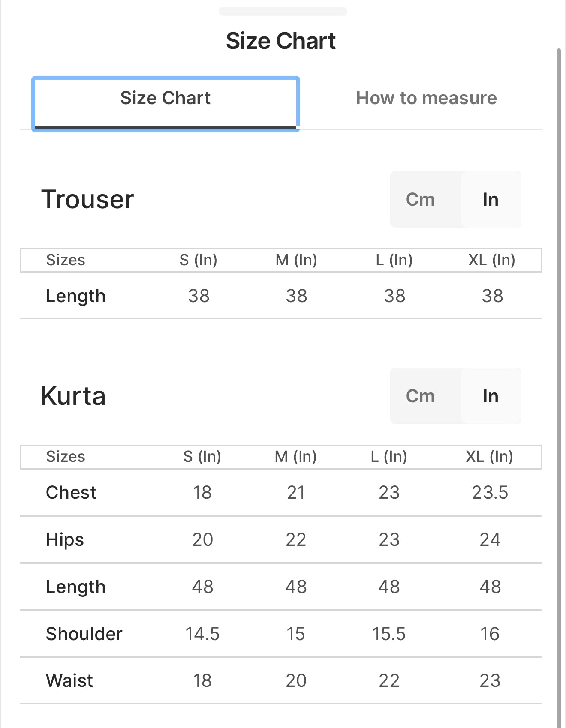Click the Shoulder row label
Image resolution: width=566 pixels, height=728 pixels.
(x=84, y=634)
